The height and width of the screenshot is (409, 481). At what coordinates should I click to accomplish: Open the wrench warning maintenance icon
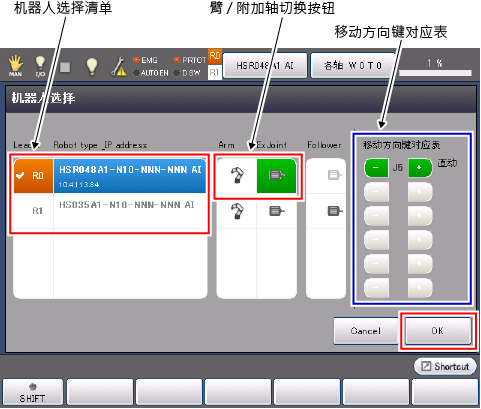(118, 66)
